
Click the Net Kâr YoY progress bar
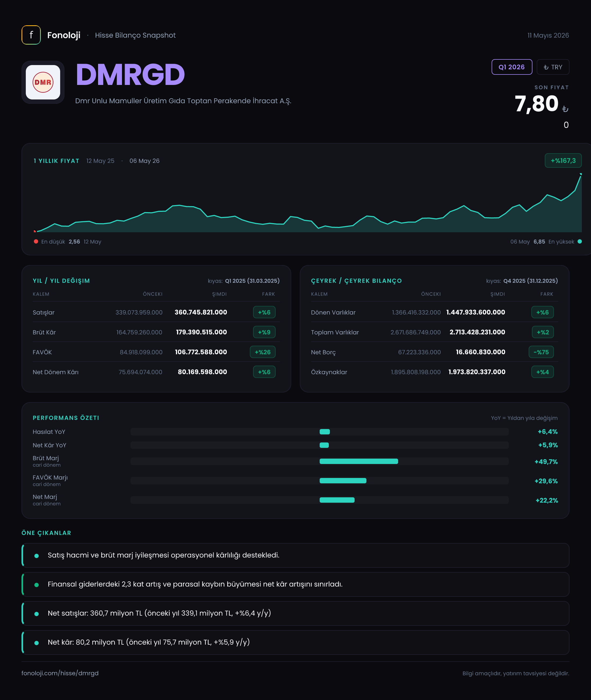320,445
